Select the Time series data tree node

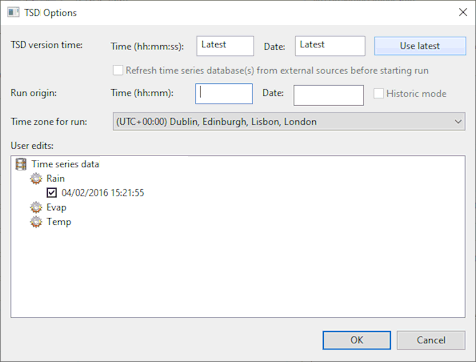pyautogui.click(x=65, y=164)
